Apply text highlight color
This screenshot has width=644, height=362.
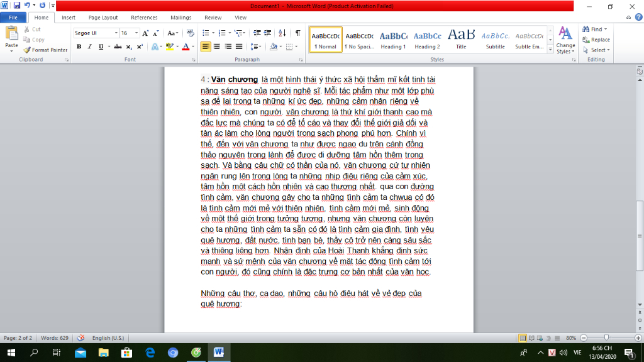(170, 47)
